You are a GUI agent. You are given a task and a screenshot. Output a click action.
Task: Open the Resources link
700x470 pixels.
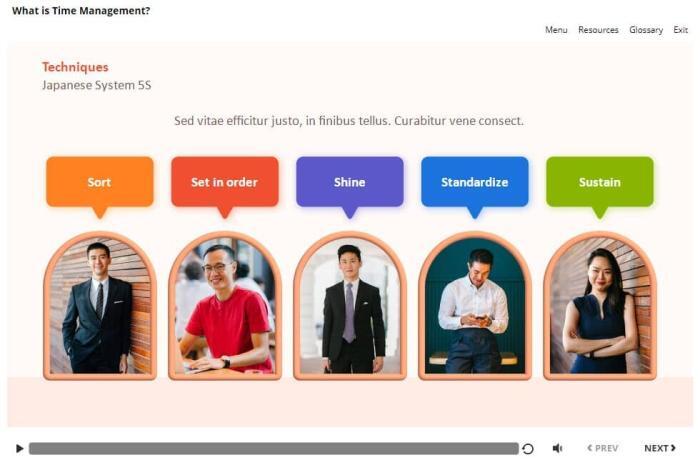(x=598, y=30)
